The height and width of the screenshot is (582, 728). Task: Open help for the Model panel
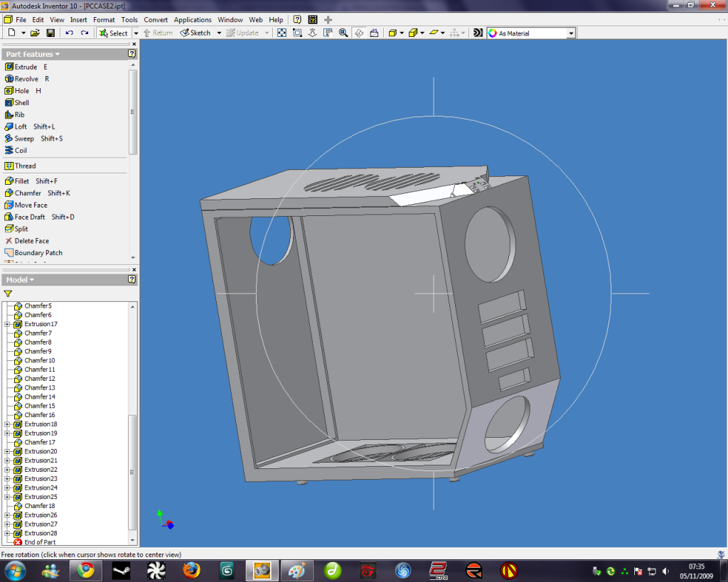(132, 279)
